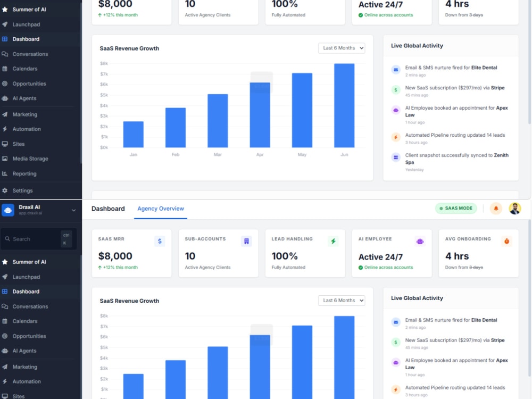Click the Jun bar in the upper revenue chart
This screenshot has width=532, height=399.
(x=344, y=105)
